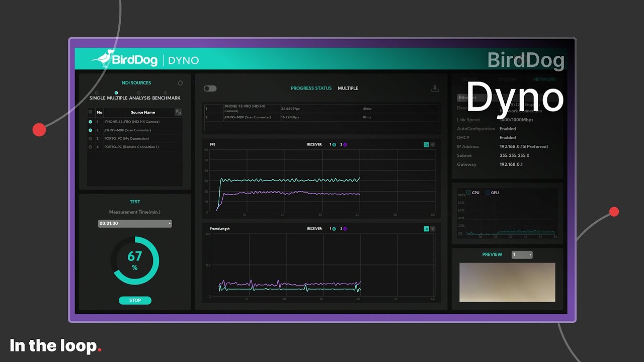Screen dimensions: 644x362
Task: Toggle receiver 1 in the Frame Length legend
Action: point(334,229)
